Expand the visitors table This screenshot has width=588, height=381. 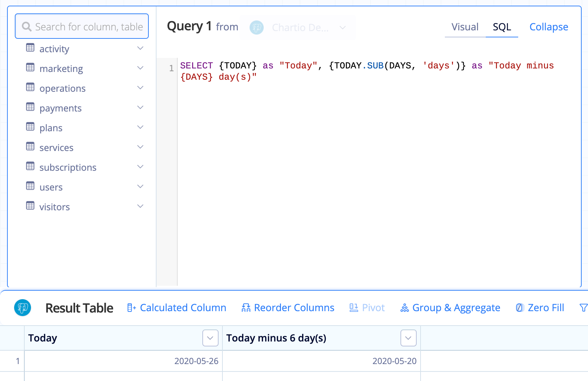[x=140, y=206]
